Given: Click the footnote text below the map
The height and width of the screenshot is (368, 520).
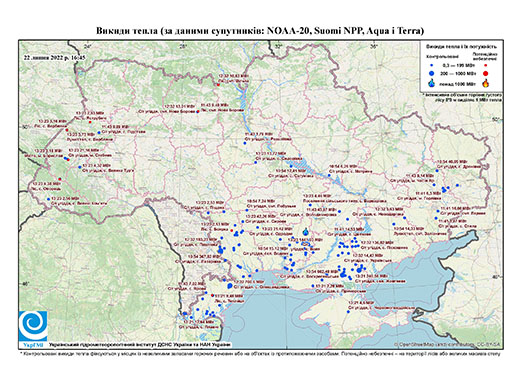Looking at the screenshot, I should tap(260, 353).
